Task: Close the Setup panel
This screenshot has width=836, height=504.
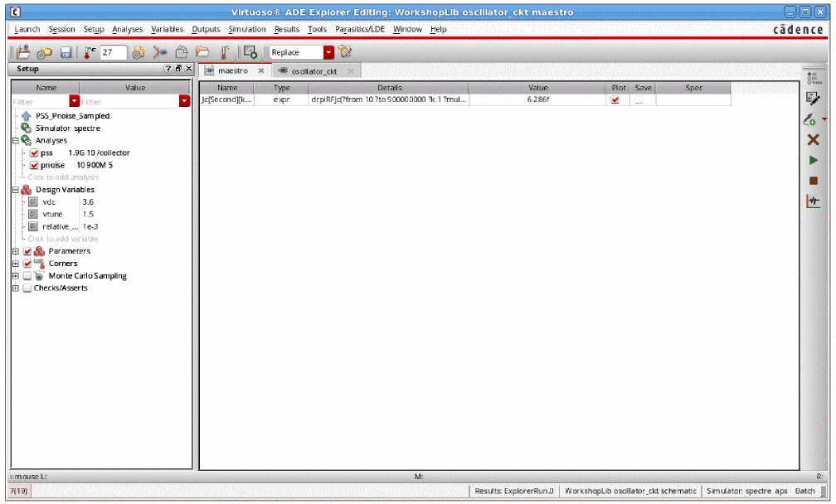Action: 189,68
